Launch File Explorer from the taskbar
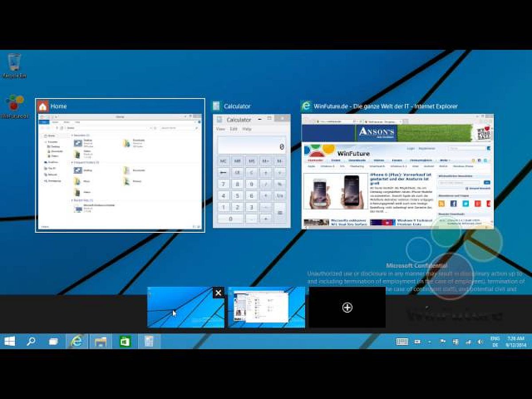The image size is (532, 399). pos(101,341)
